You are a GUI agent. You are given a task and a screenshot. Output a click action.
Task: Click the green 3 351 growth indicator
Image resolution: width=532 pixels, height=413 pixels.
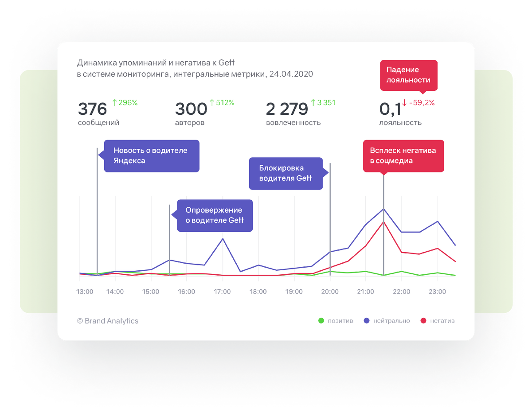323,103
